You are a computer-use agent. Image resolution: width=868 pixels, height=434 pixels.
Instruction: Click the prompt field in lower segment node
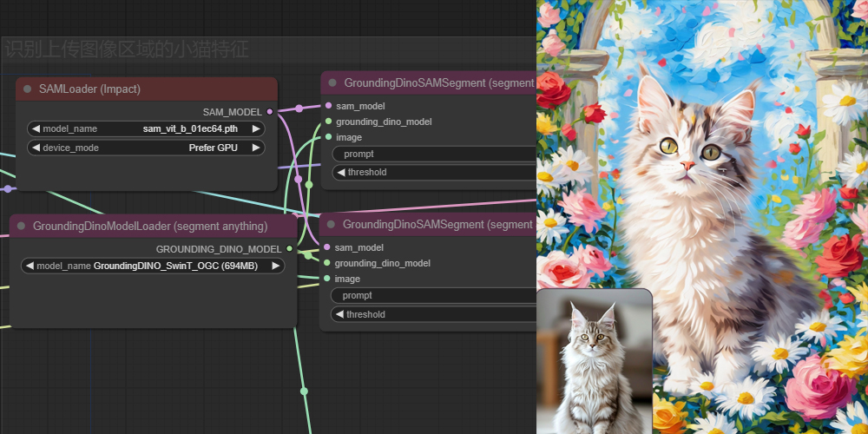pos(433,296)
